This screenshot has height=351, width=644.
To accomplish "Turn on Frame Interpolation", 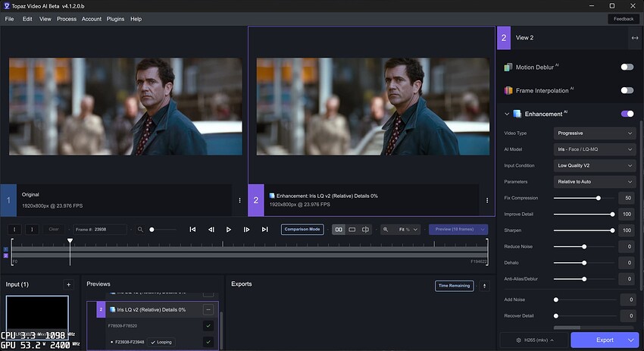I will [x=627, y=90].
